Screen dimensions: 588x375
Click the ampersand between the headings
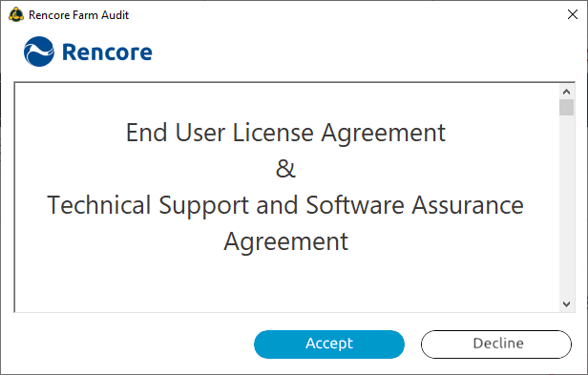285,169
